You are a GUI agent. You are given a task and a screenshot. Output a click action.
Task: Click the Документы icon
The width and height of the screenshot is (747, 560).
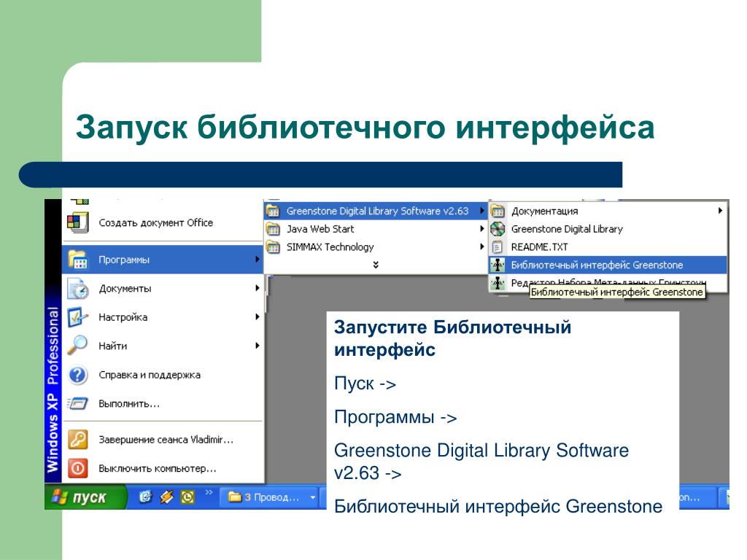click(77, 289)
